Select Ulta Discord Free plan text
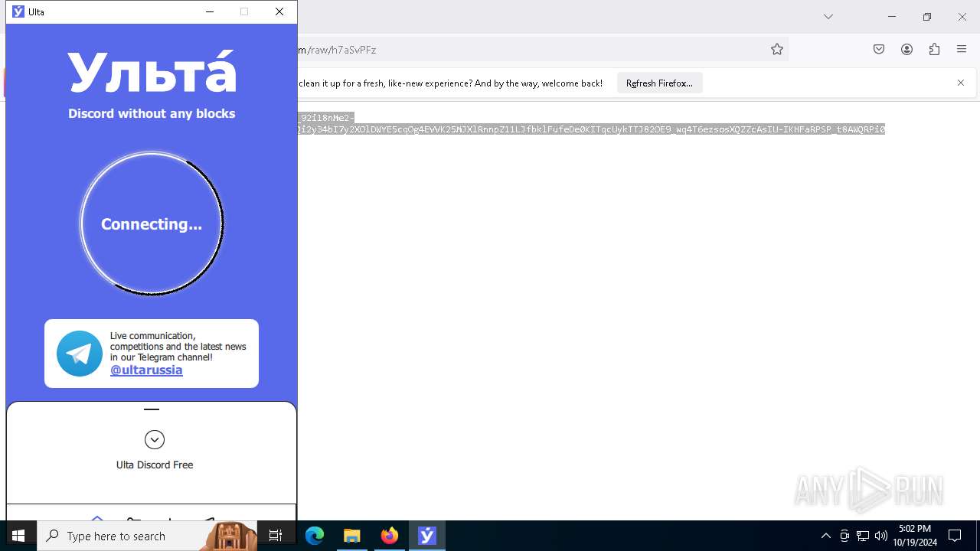The height and width of the screenshot is (551, 980). point(155,465)
